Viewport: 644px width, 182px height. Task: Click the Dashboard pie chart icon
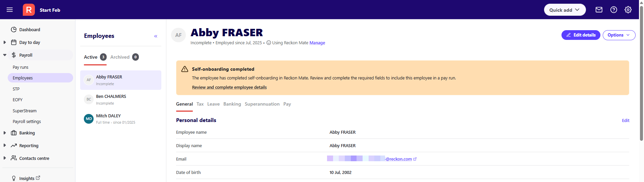click(14, 29)
